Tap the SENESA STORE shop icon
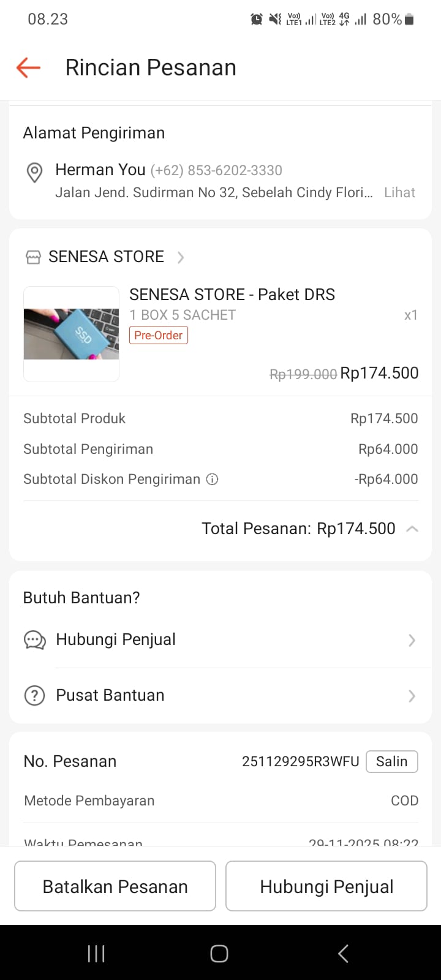Image resolution: width=441 pixels, height=980 pixels. tap(33, 257)
